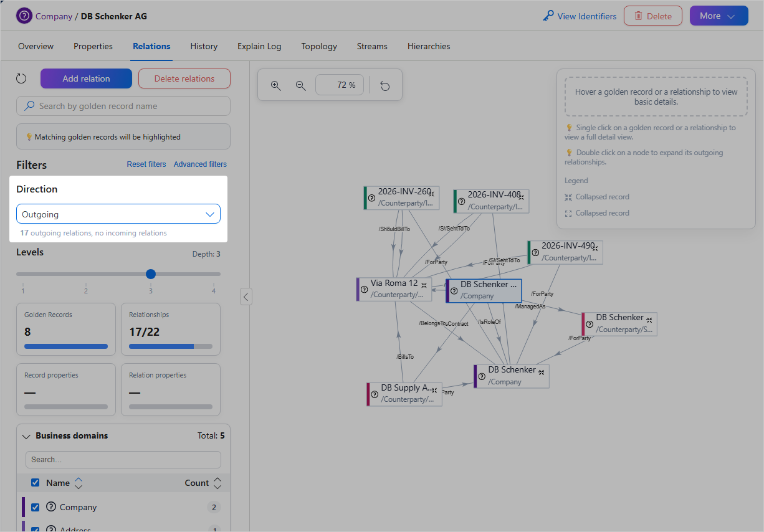Click the question icon on DB Supply node
The width and height of the screenshot is (764, 532).
(375, 394)
